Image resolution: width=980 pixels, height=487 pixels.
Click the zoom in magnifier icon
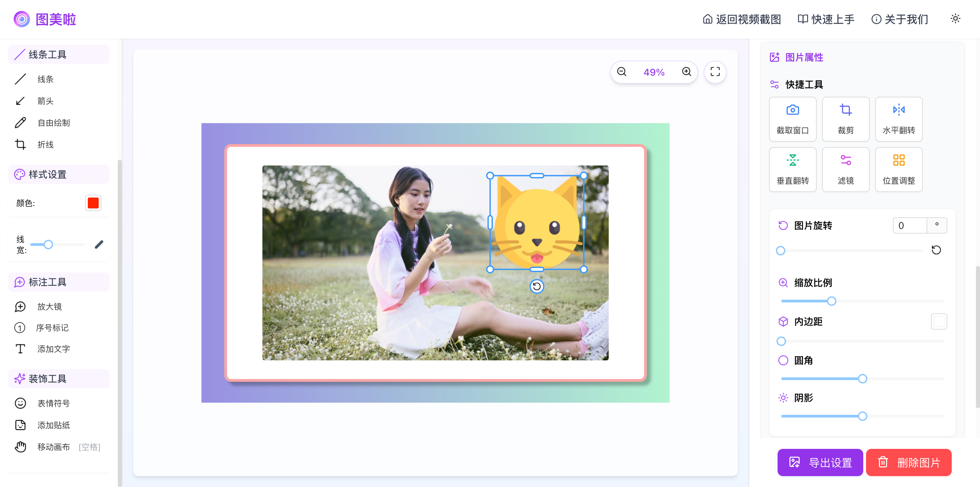pos(686,72)
